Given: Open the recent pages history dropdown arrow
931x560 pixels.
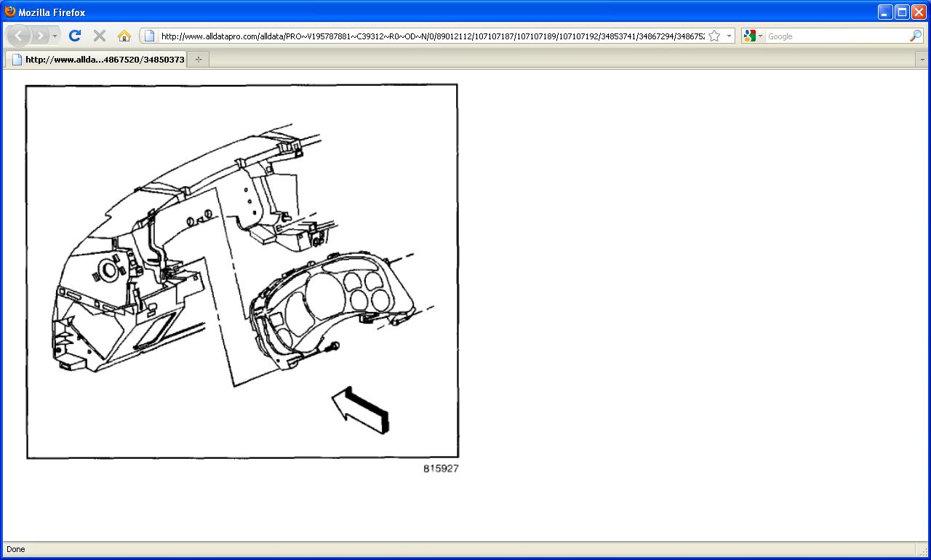Looking at the screenshot, I should point(55,36).
